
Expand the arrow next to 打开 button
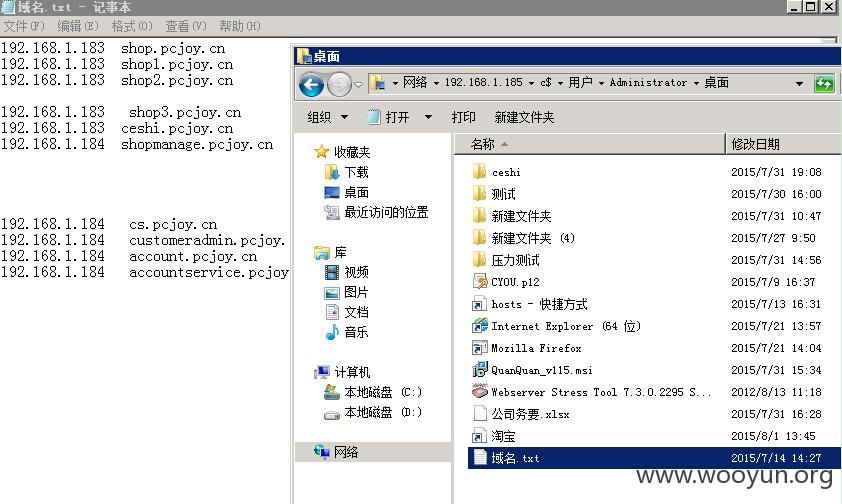(429, 117)
